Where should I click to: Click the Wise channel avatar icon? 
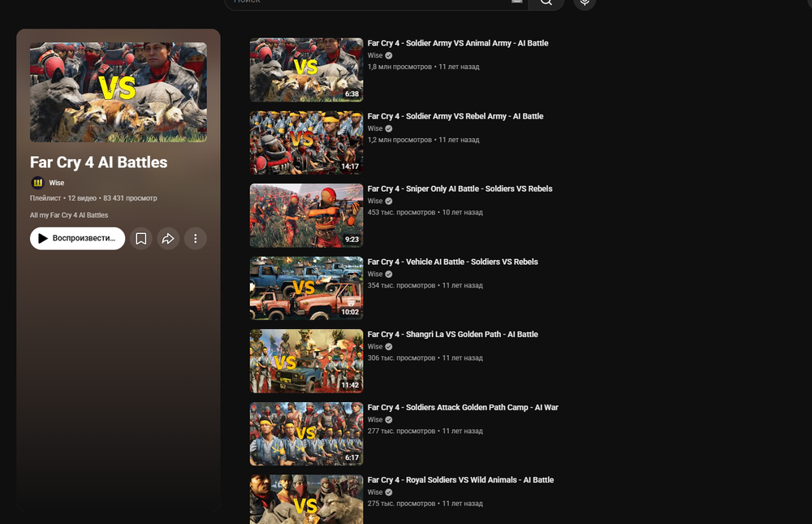[38, 183]
